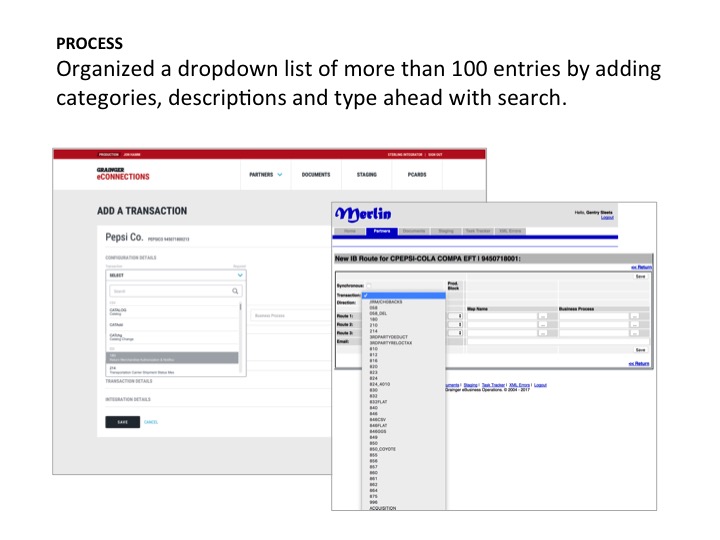Click Sterling Integrator in eConnections red bar
720x540 pixels.
[x=405, y=155]
